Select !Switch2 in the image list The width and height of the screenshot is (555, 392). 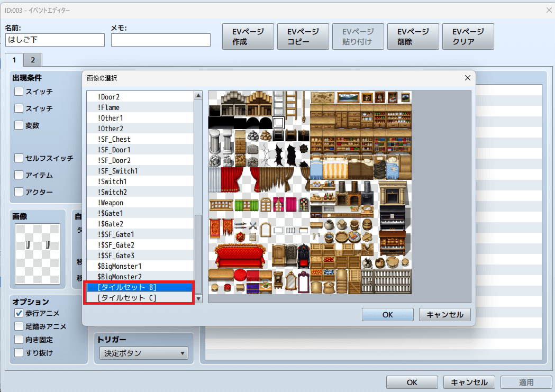tap(140, 192)
